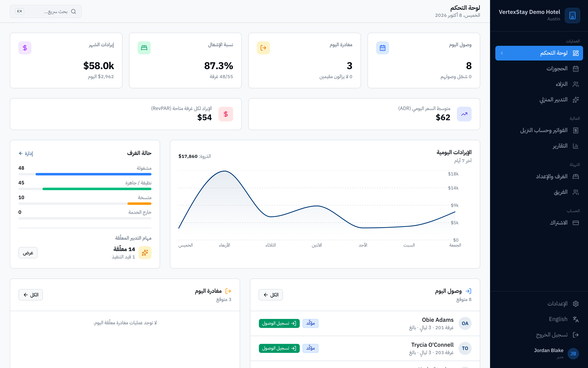This screenshot has width=588, height=368.
Task: Click the language translate icon beside English
Action: click(576, 319)
